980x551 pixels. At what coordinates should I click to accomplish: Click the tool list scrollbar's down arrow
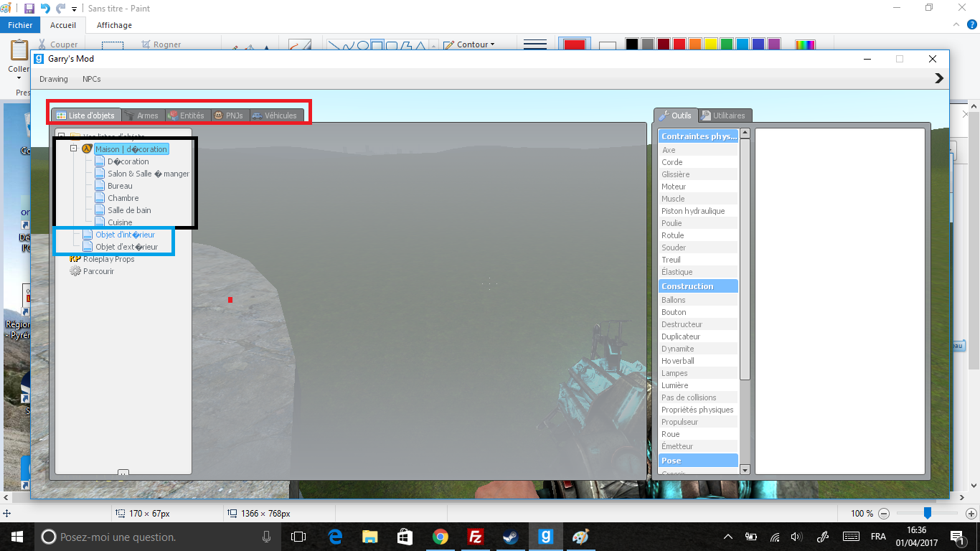[745, 470]
